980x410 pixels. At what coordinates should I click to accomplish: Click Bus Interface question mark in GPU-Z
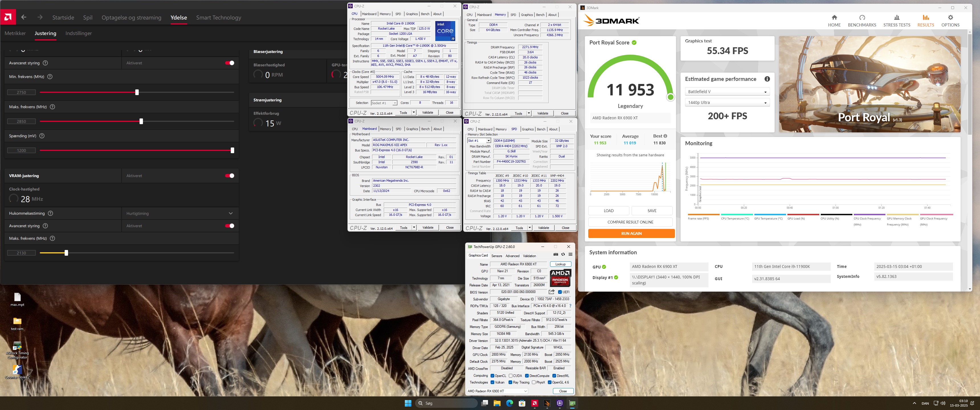tap(570, 306)
